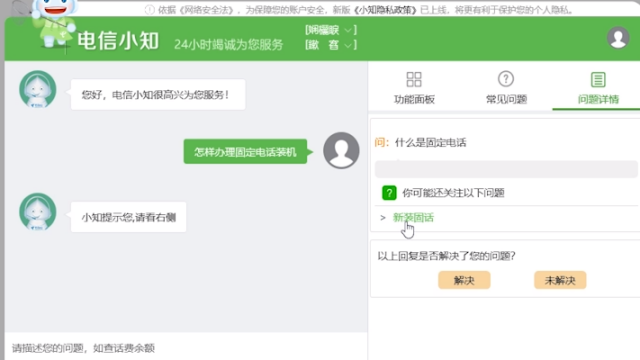Image resolution: width=640 pixels, height=360 pixels.
Task: Click the gray answer bar under 什么是固定电话
Action: [506, 169]
